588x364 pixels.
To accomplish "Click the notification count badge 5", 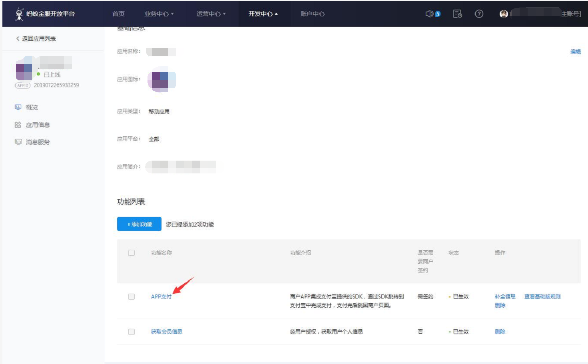I will click(438, 14).
